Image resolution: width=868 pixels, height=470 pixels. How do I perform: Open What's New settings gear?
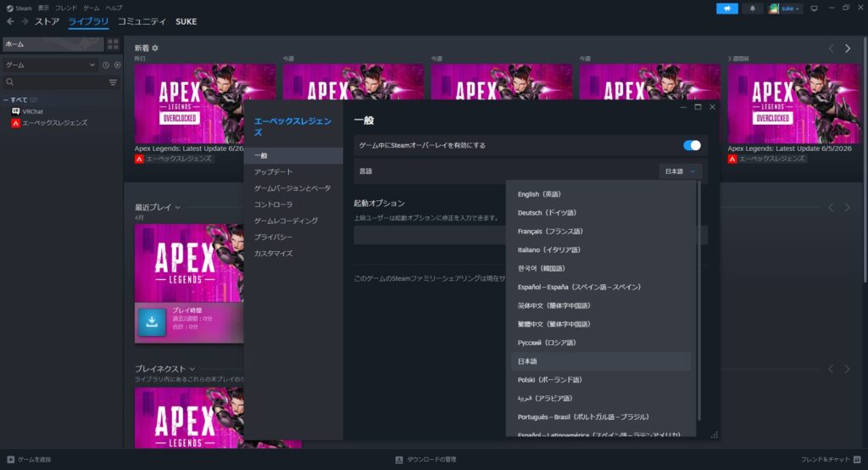point(155,48)
